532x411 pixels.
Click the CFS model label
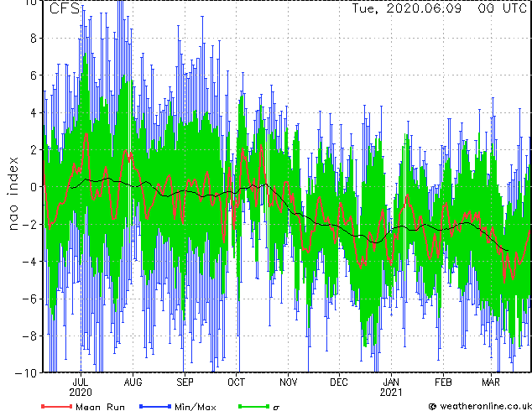65,8
